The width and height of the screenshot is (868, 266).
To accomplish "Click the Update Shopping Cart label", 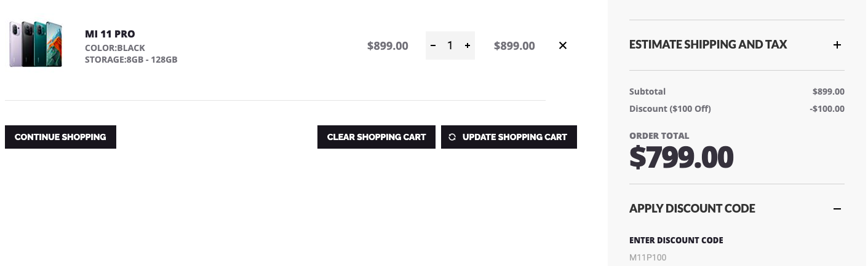I will tap(515, 137).
